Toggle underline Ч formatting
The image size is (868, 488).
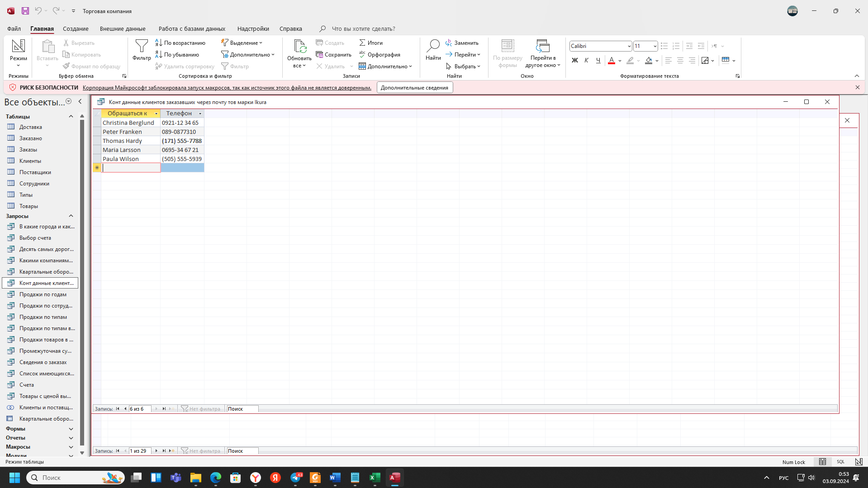click(598, 60)
